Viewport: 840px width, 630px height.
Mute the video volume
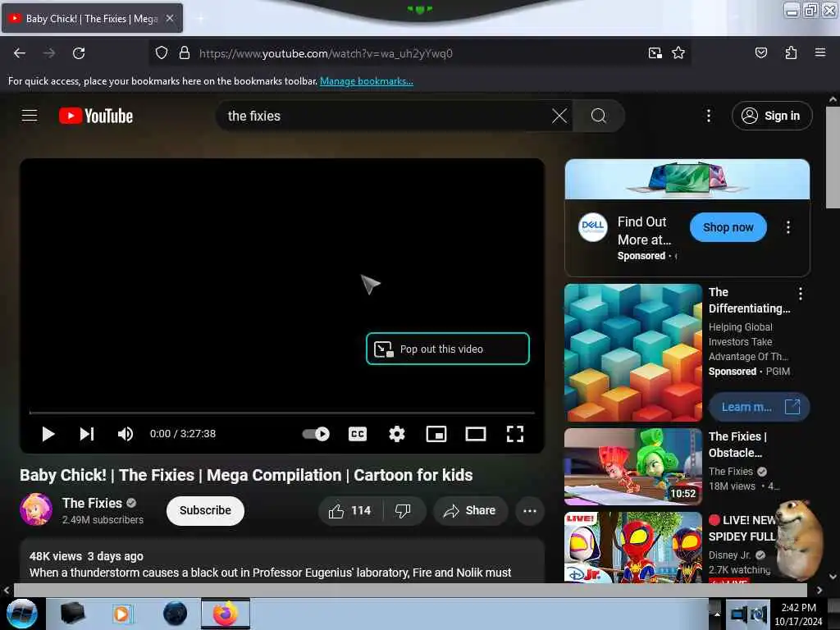tap(126, 434)
